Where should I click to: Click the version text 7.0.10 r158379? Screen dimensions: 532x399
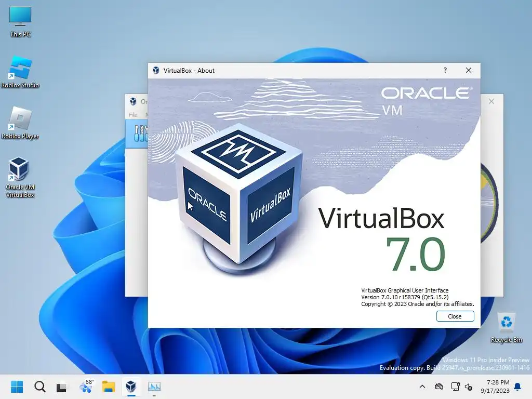[405, 297]
